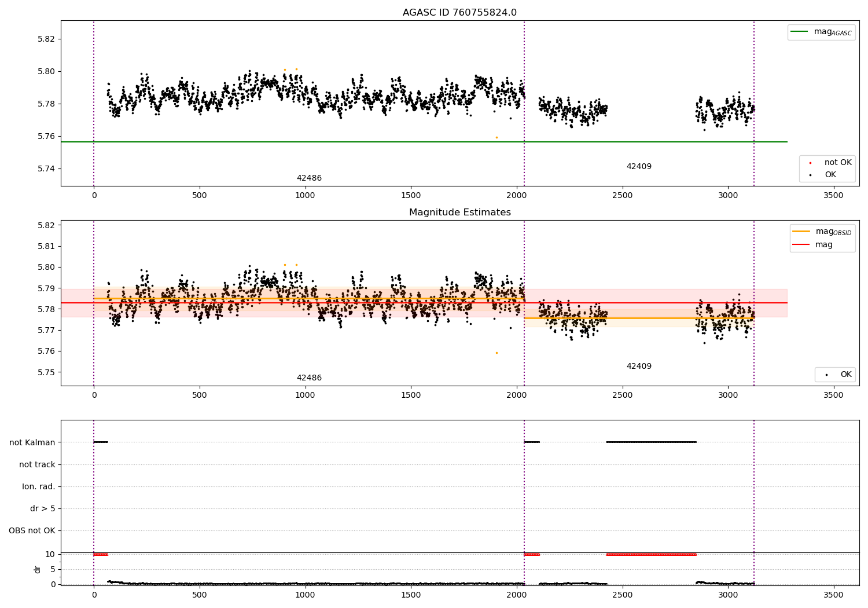Click the 500 x-tick label under bottom plot
Image resolution: width=868 pixels, height=608 pixels.
pos(199,595)
